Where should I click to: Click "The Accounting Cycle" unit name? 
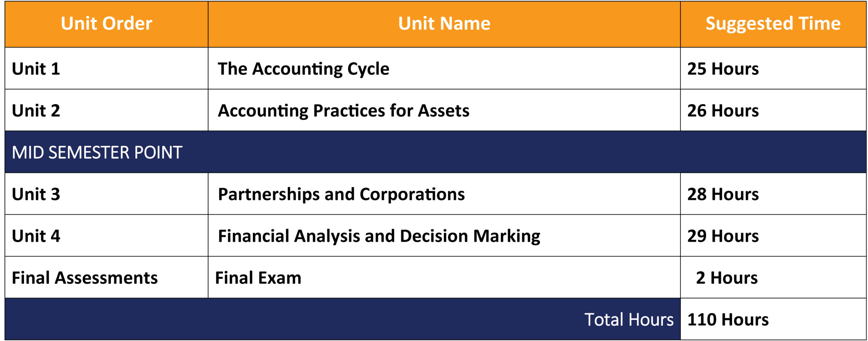tap(303, 69)
